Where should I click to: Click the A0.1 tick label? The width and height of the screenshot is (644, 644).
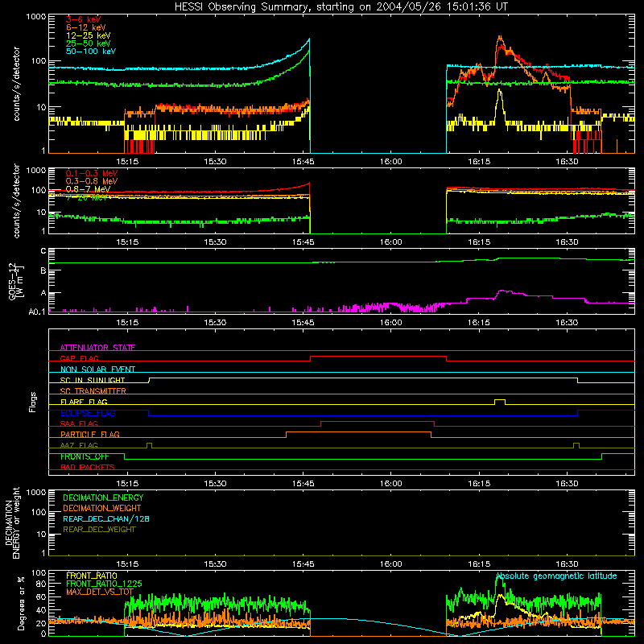pyautogui.click(x=37, y=312)
